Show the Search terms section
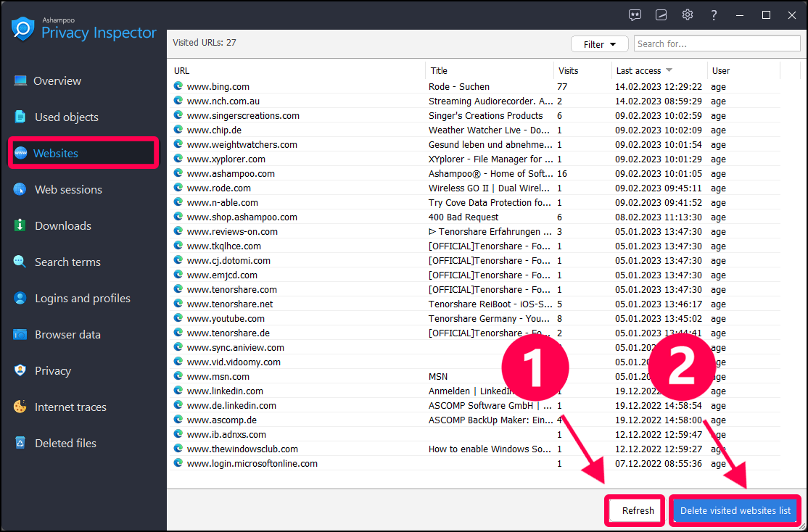The height and width of the screenshot is (532, 808). [67, 262]
